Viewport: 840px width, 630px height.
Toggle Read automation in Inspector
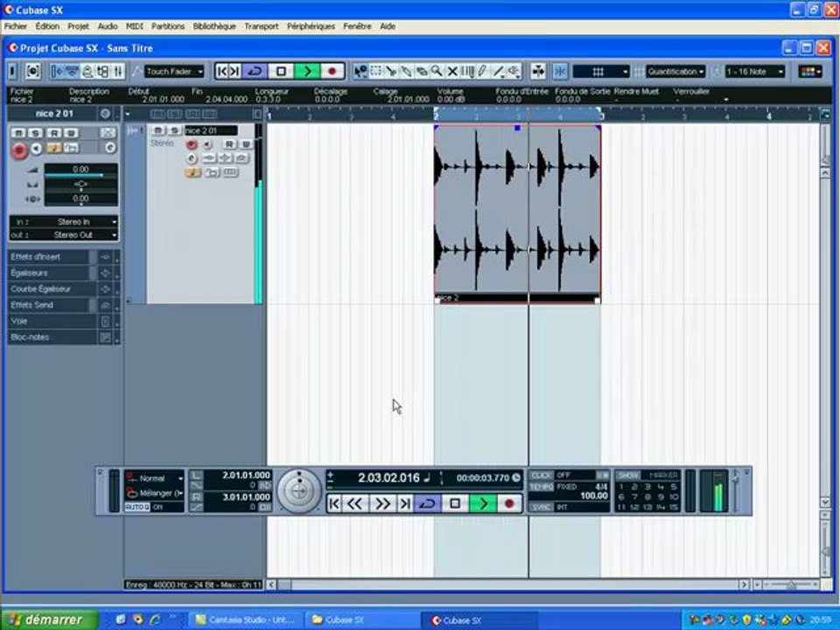53,132
